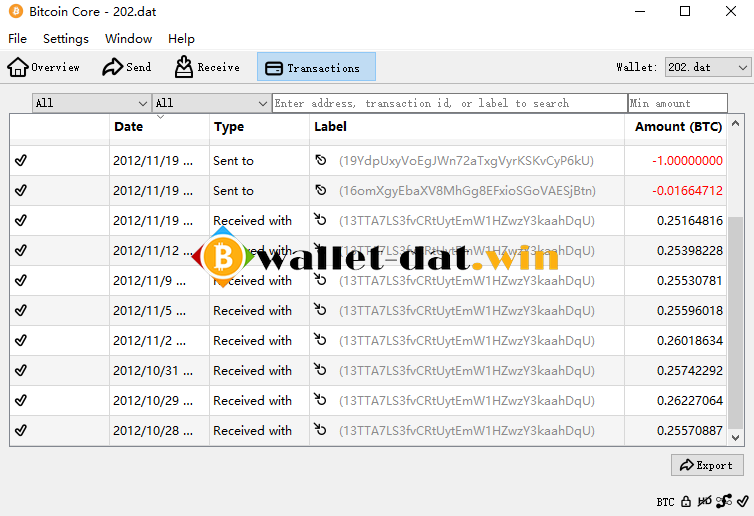The image size is (754, 516).
Task: Click the confirmed checkmark for 0.25530781 row
Action: tap(21, 280)
